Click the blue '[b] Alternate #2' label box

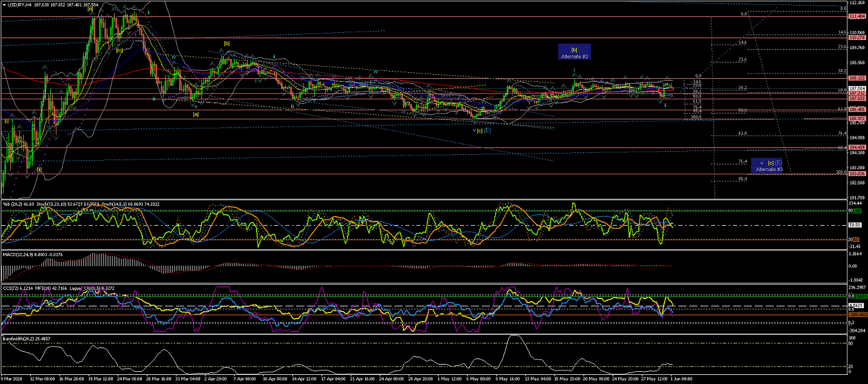(x=574, y=52)
